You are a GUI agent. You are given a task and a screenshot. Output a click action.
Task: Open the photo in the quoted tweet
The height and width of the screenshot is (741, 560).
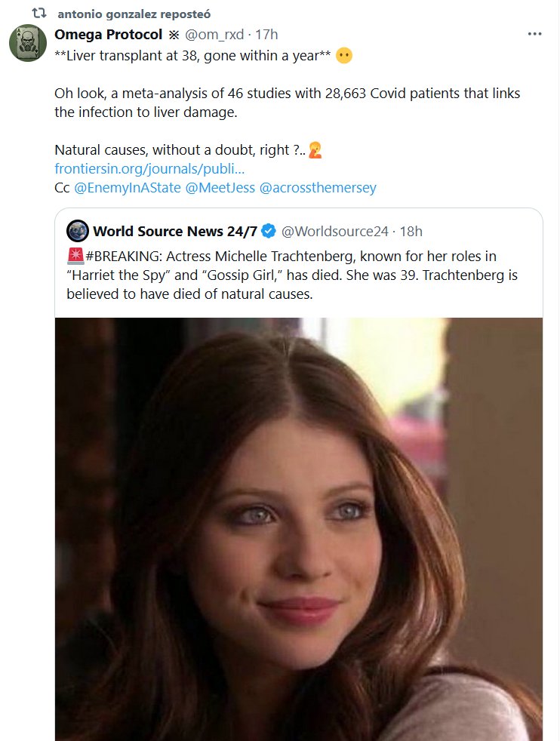coord(299,528)
